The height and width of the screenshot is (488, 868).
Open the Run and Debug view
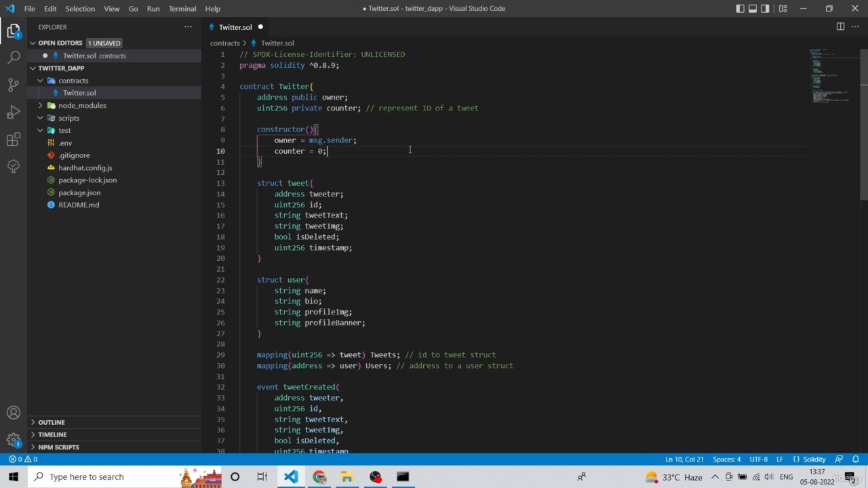(14, 112)
